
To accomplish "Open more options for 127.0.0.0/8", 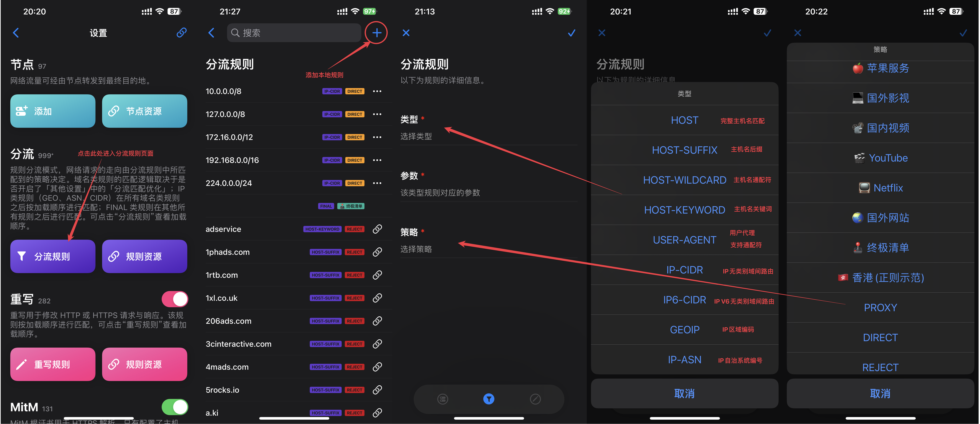I will [x=377, y=114].
